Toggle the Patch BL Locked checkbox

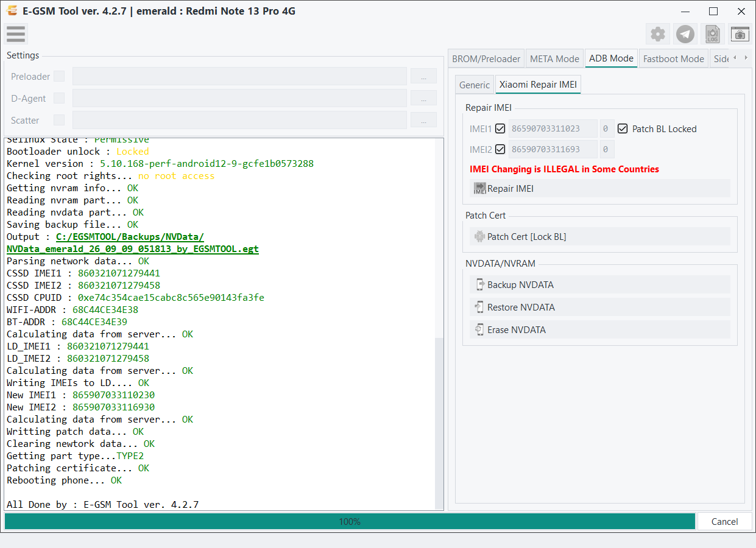(623, 128)
